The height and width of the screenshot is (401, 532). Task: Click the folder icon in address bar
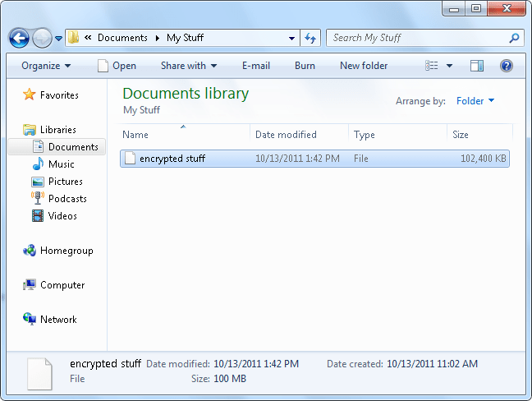click(x=73, y=37)
